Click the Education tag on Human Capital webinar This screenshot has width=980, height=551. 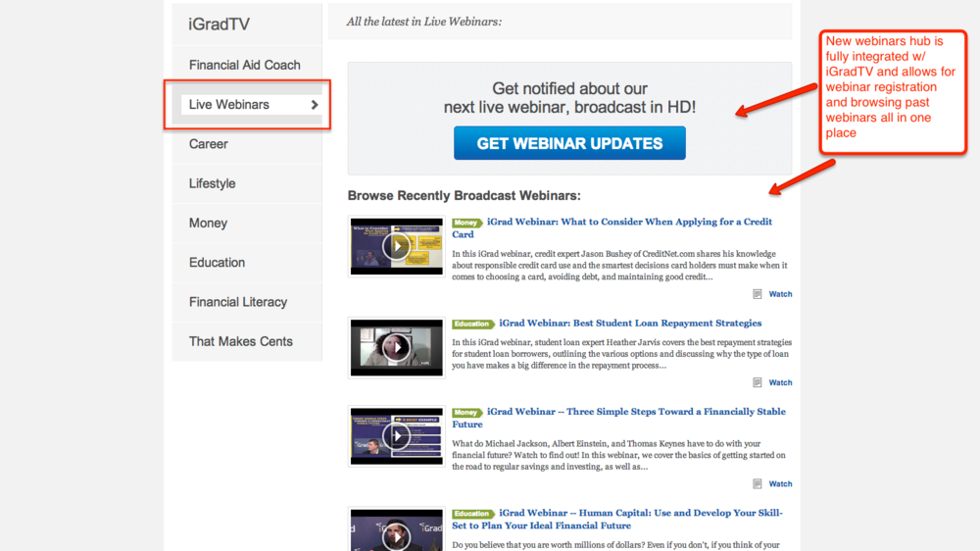pyautogui.click(x=472, y=514)
